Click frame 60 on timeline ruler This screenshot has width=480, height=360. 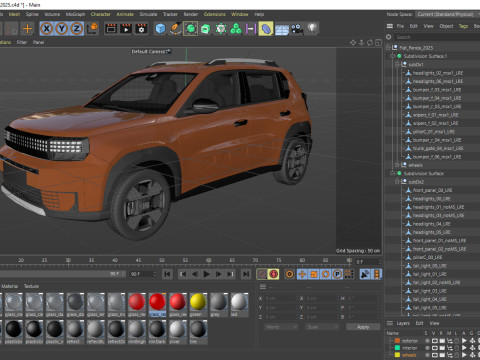208,260
